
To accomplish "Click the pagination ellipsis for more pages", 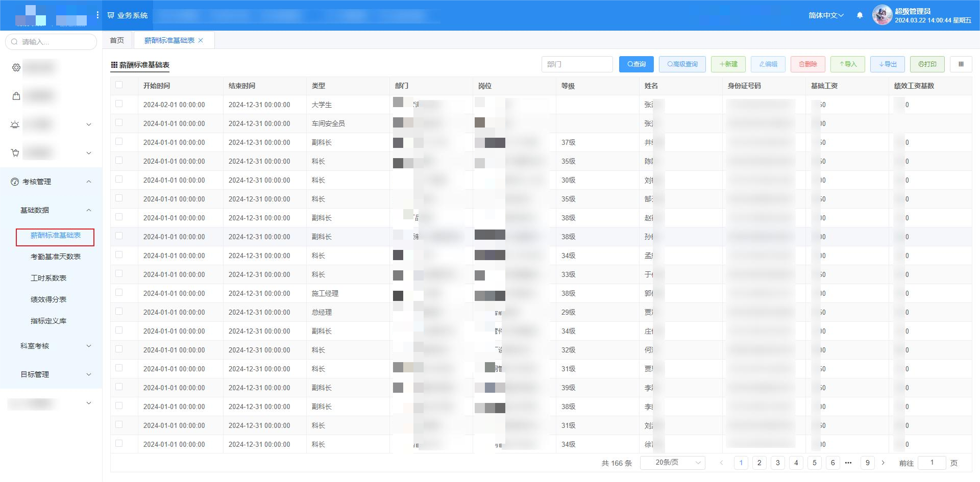I will pos(848,463).
